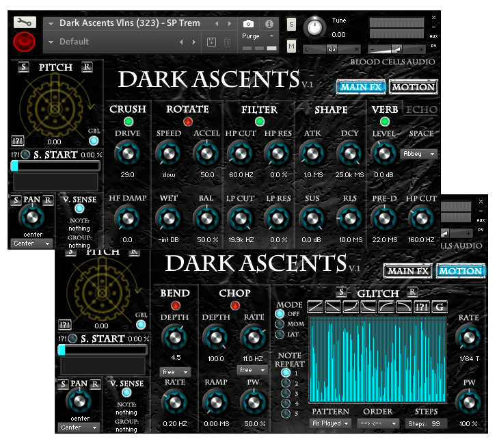The height and width of the screenshot is (448, 499).
Task: Click the S. START slider in Main FX window
Action: tap(55, 166)
